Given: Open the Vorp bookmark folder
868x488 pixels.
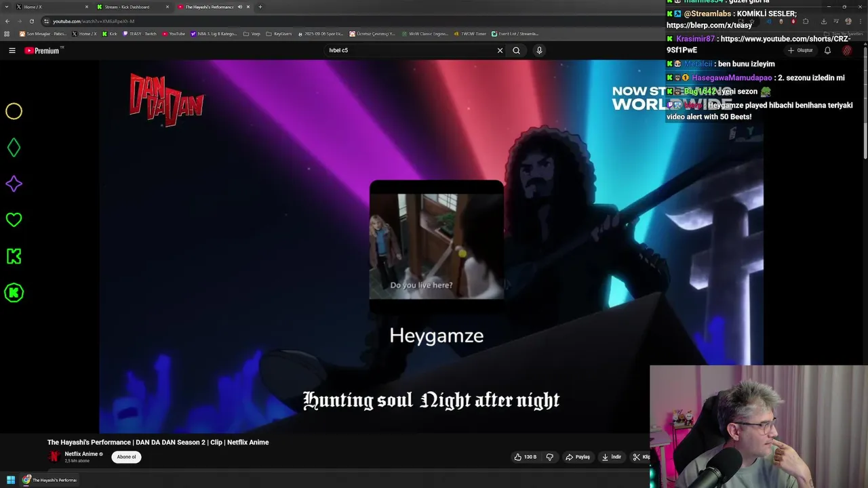Looking at the screenshot, I should tap(252, 34).
